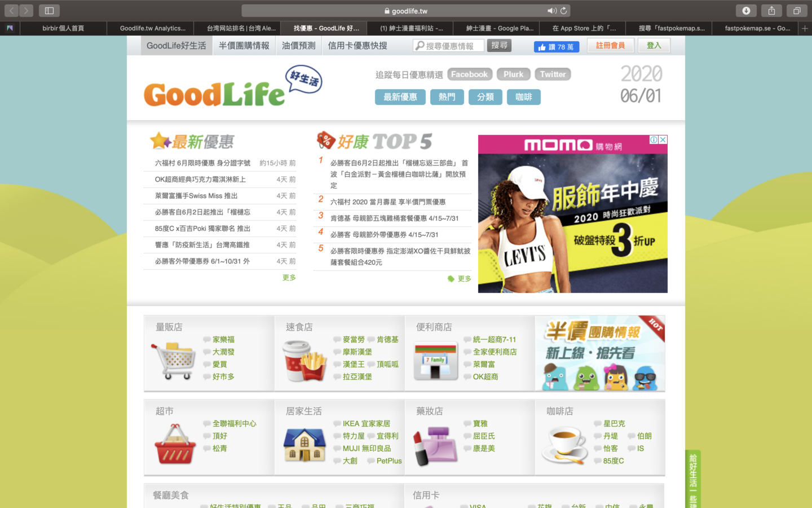812x508 pixels.
Task: Click 更多 link under 最新優惠 list
Action: coord(289,278)
